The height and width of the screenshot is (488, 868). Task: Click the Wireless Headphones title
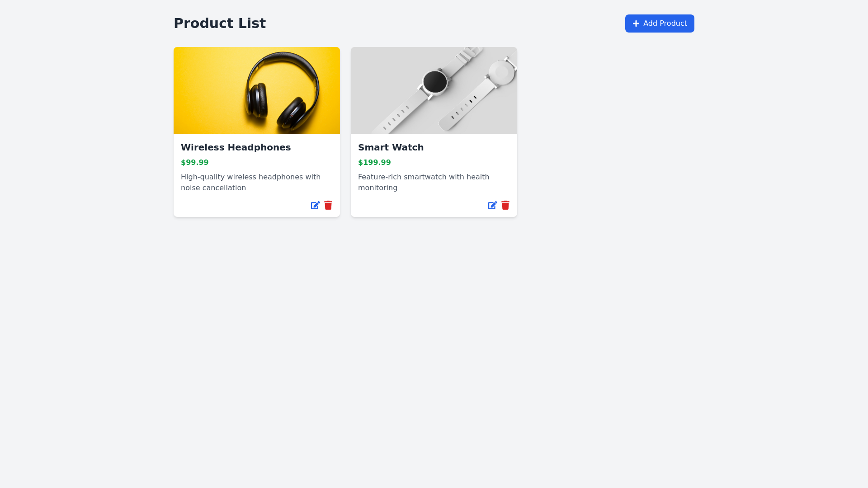236,147
